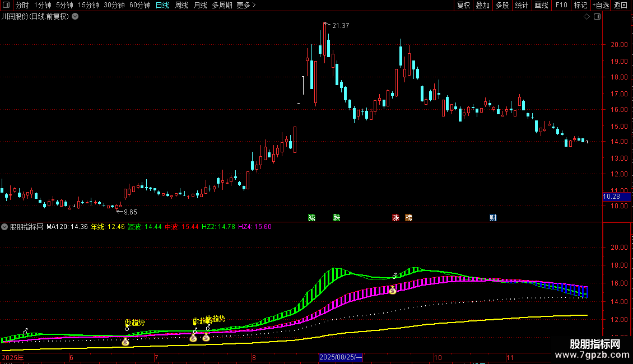Viewport: 633px width, 364px height.
Task: Click the 21.37 high price label
Action: point(341,26)
